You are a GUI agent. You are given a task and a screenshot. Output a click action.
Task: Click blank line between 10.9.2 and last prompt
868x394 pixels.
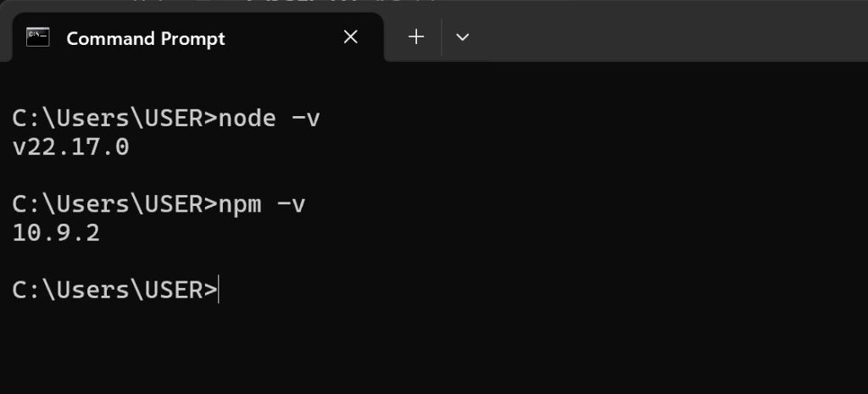pyautogui.click(x=434, y=263)
